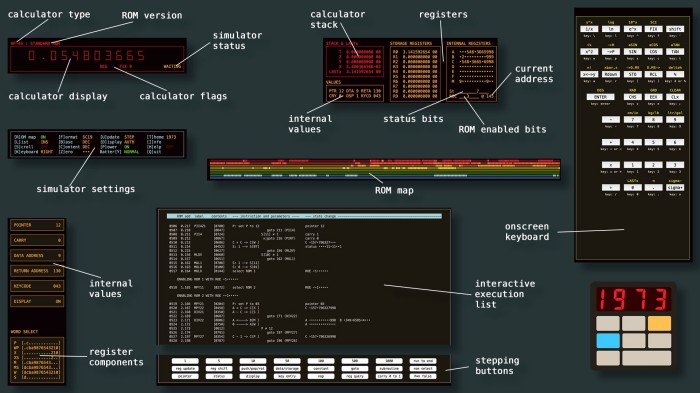Click the orange key on the 1973 calculator icon

coord(659,323)
